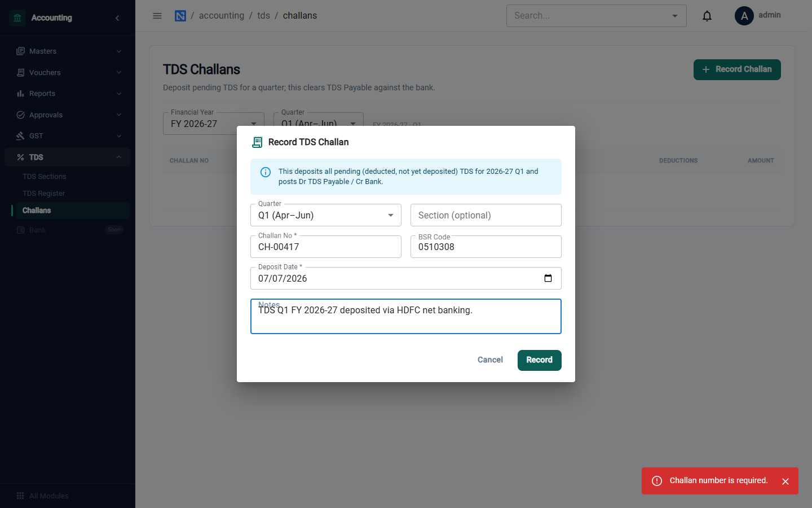
Task: Open the notifications bell
Action: (707, 16)
